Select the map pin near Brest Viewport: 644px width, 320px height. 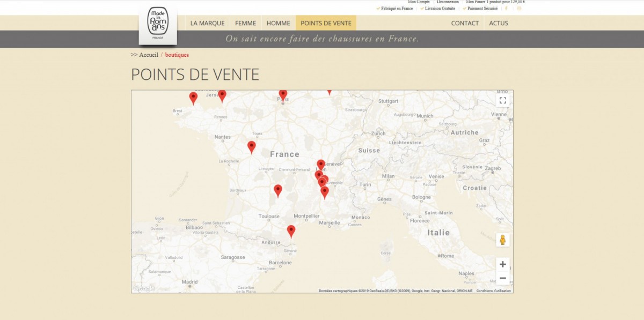click(193, 98)
